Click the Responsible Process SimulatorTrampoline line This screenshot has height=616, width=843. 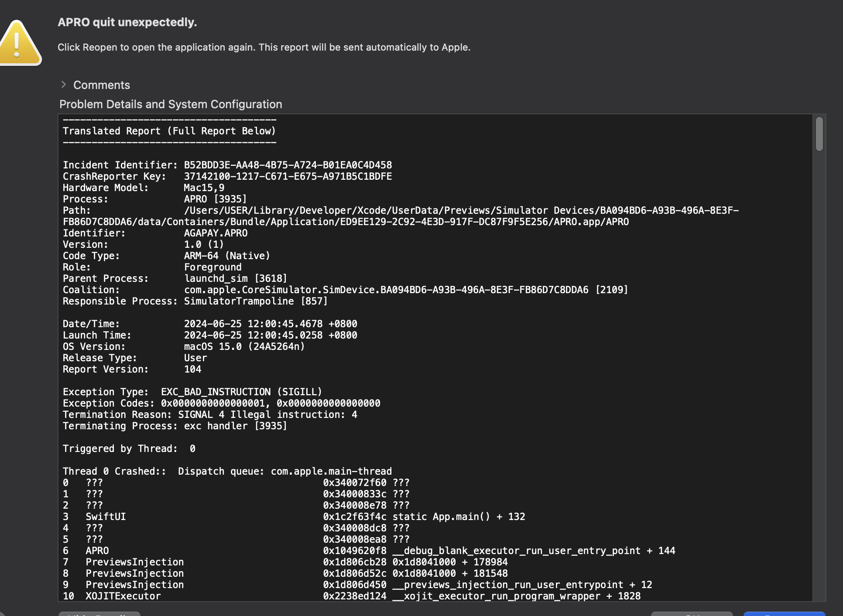point(195,301)
